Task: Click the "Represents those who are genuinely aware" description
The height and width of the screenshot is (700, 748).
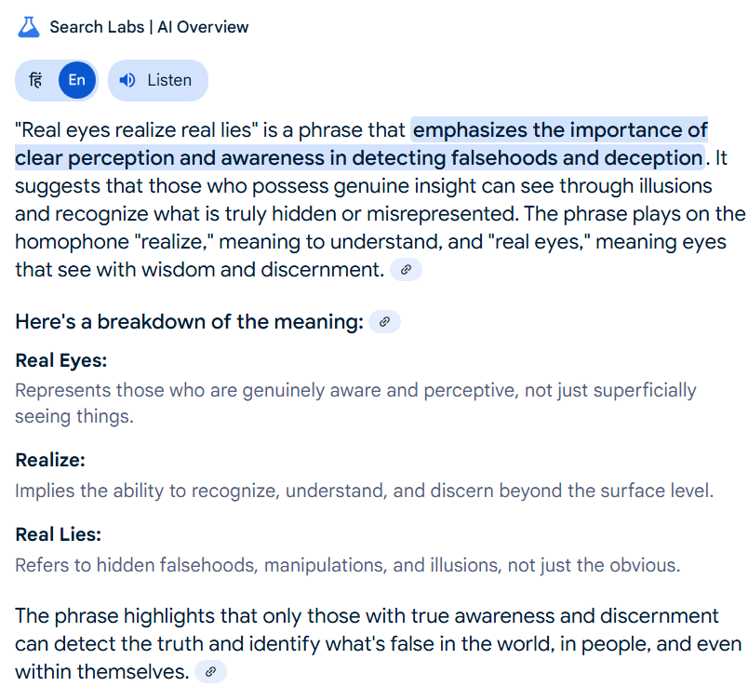Action: pos(356,403)
